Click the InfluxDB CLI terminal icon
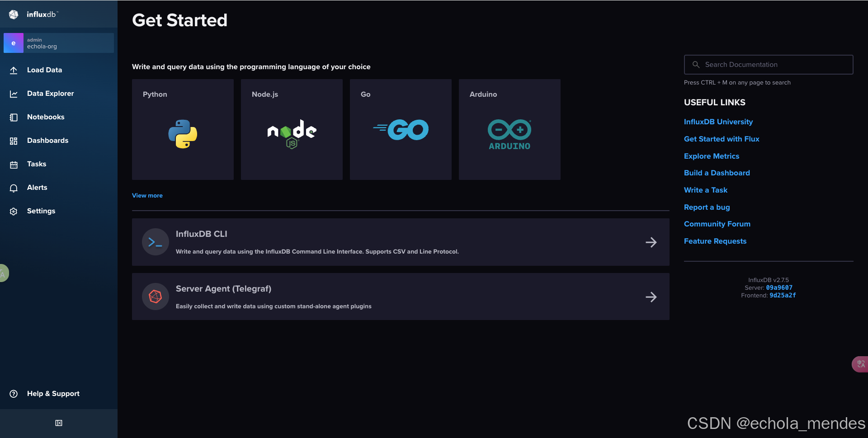The width and height of the screenshot is (868, 438). [x=156, y=242]
